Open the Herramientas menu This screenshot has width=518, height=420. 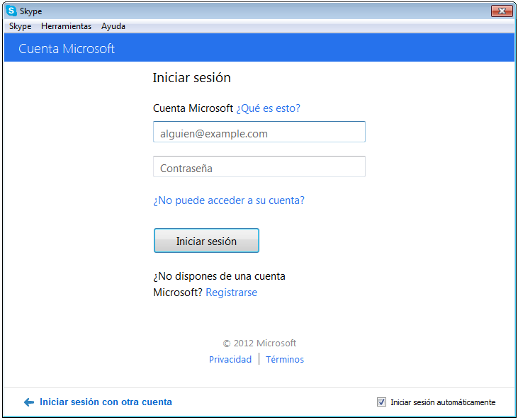pos(66,26)
